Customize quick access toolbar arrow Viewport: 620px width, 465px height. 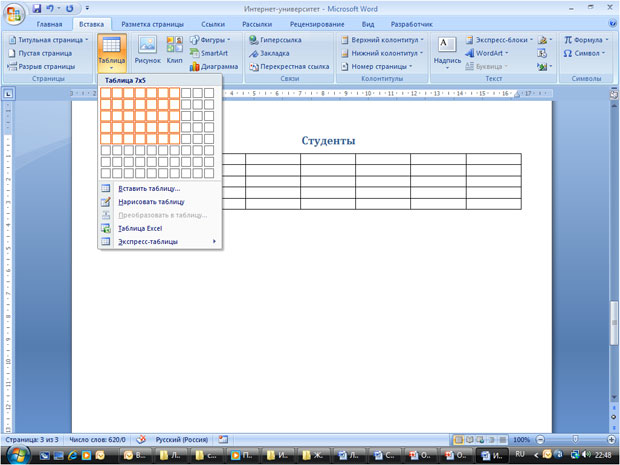[87, 8]
